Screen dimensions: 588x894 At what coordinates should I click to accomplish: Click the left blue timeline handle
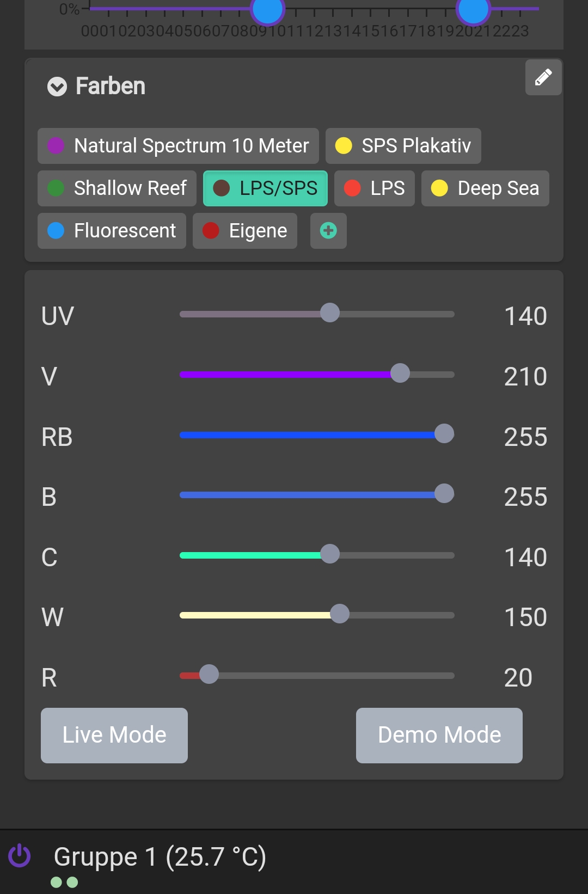tap(267, 10)
